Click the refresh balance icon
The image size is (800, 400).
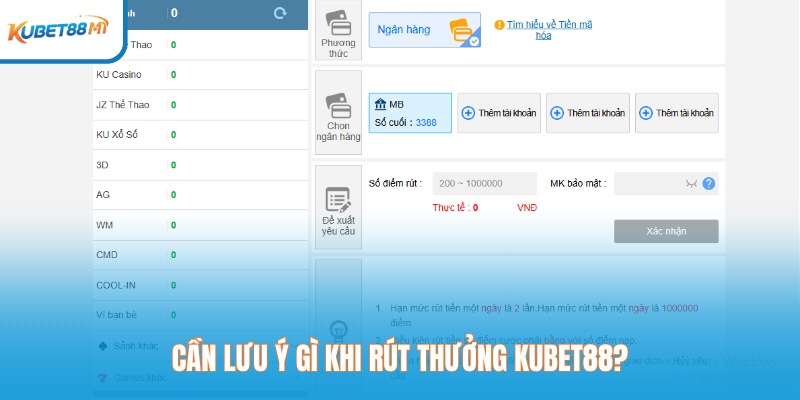point(280,13)
